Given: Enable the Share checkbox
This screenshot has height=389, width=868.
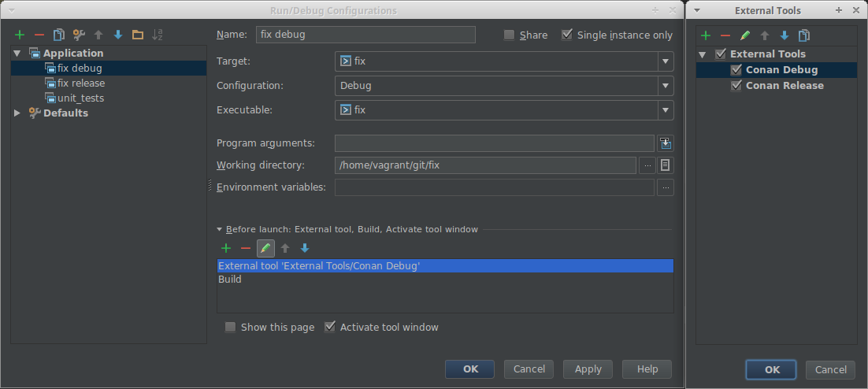Looking at the screenshot, I should click(x=510, y=35).
